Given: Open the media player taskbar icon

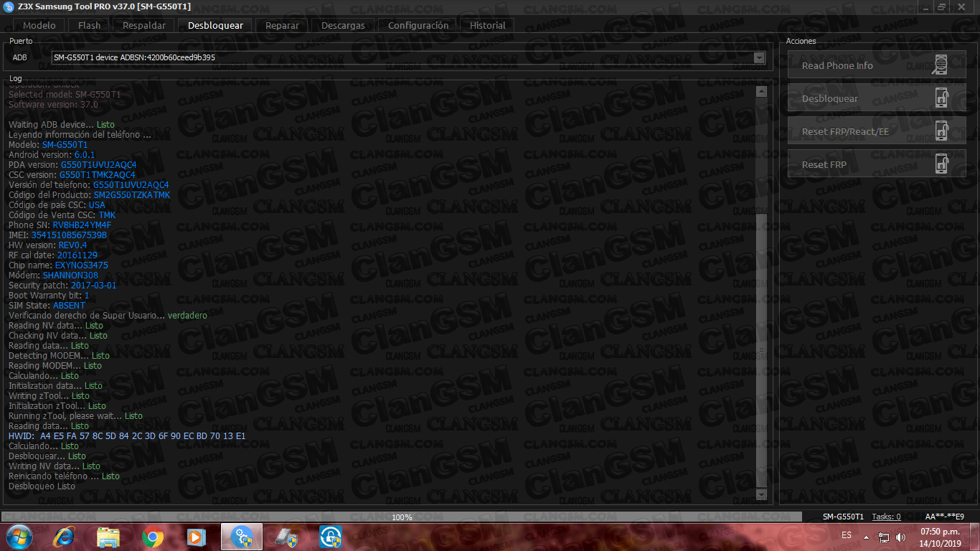Looking at the screenshot, I should pyautogui.click(x=195, y=537).
